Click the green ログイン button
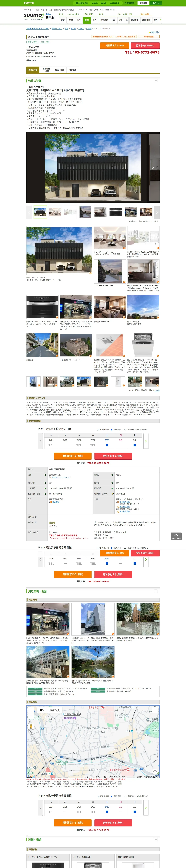 click(156, 3)
